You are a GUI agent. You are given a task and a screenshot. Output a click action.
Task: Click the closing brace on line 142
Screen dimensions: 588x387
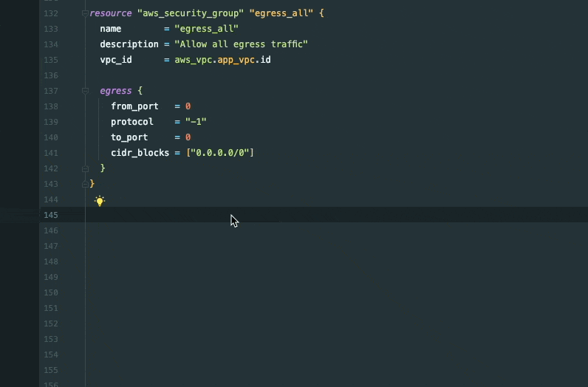[x=103, y=168]
